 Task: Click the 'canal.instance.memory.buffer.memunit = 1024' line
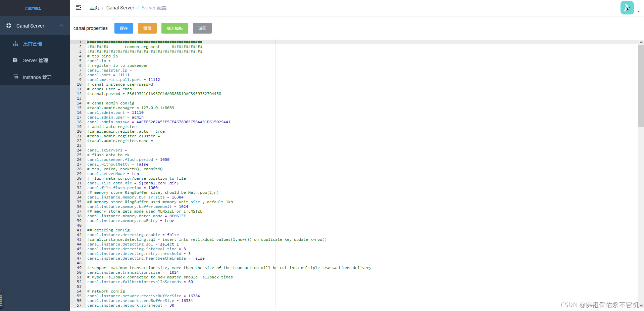[x=138, y=207]
